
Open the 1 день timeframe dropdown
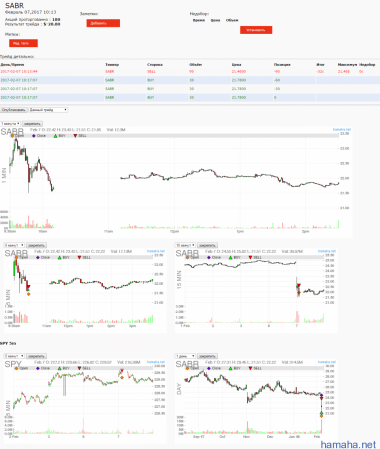(185, 356)
